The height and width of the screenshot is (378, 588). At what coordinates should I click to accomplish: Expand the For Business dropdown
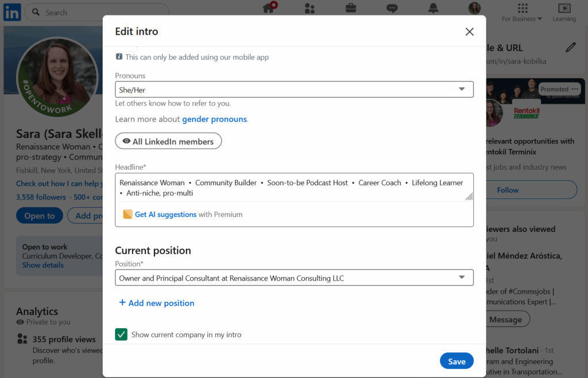521,13
